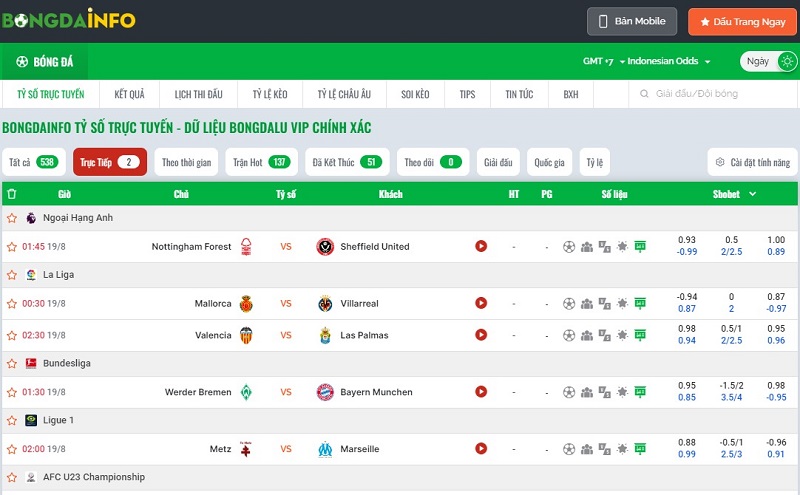Open soccer ball stats icon for Valencia match
Screen dimensions: 800x495
[569, 335]
